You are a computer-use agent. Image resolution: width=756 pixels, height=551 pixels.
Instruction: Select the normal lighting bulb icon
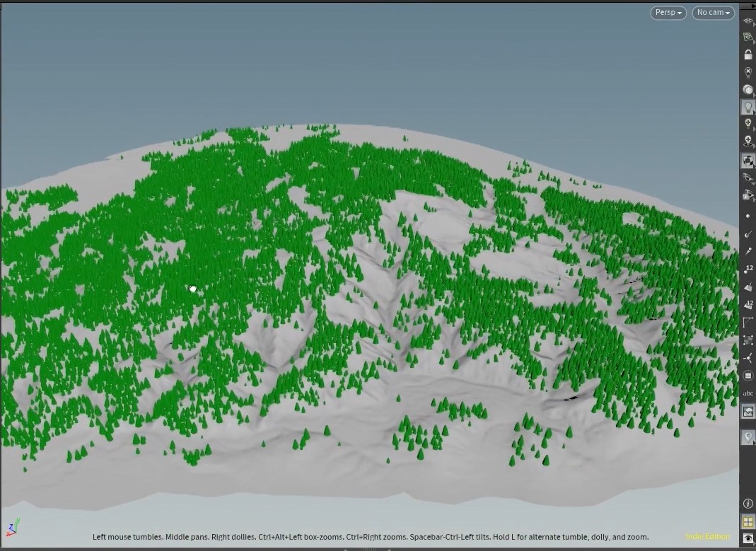748,107
